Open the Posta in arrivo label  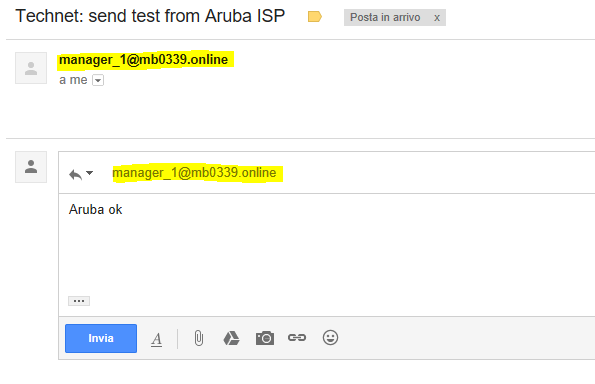pos(385,17)
